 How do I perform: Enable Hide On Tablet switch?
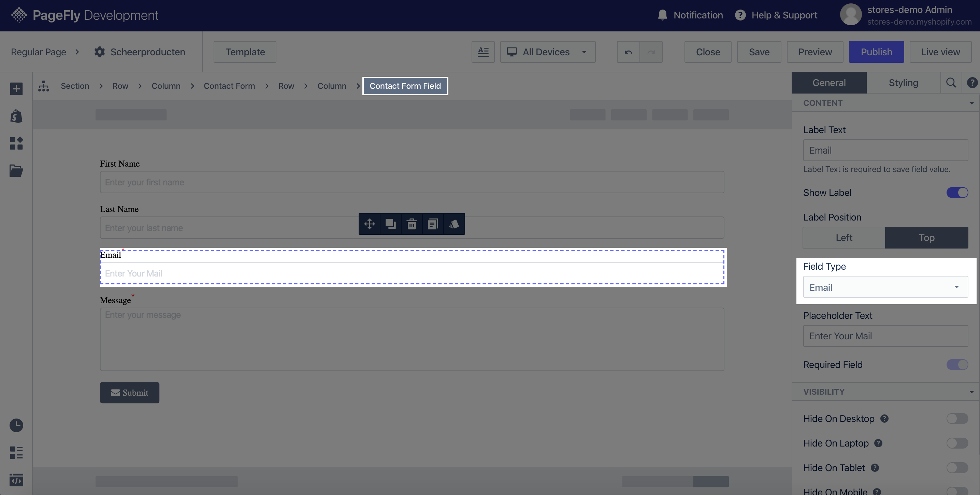957,468
